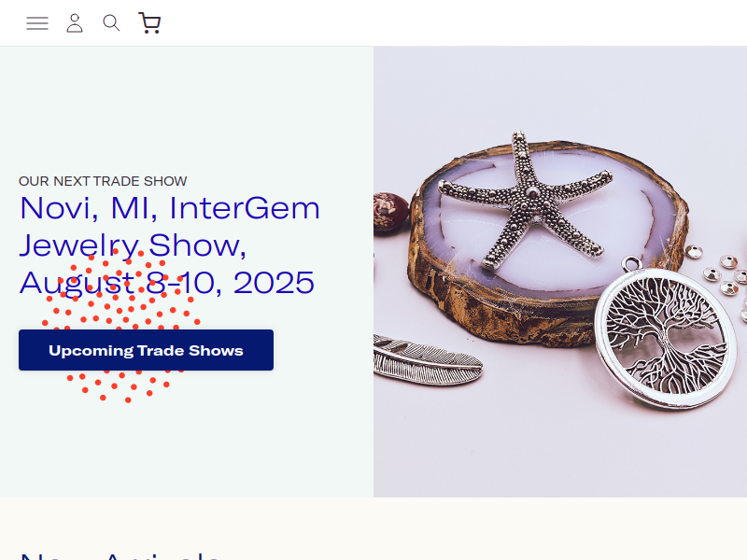Click the tree of life pendant
Screen dimensions: 747x560
pos(666,336)
